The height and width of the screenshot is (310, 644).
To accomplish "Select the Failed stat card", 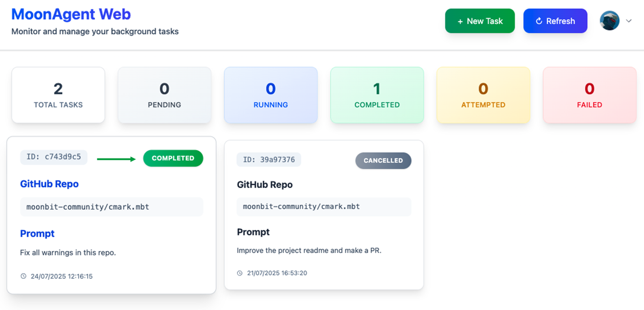I will (589, 95).
